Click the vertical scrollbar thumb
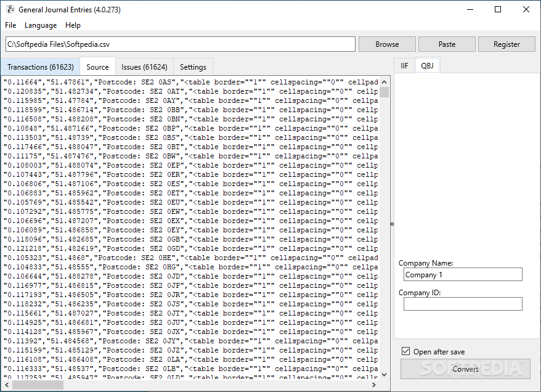The width and height of the screenshot is (541, 392). tap(384, 92)
